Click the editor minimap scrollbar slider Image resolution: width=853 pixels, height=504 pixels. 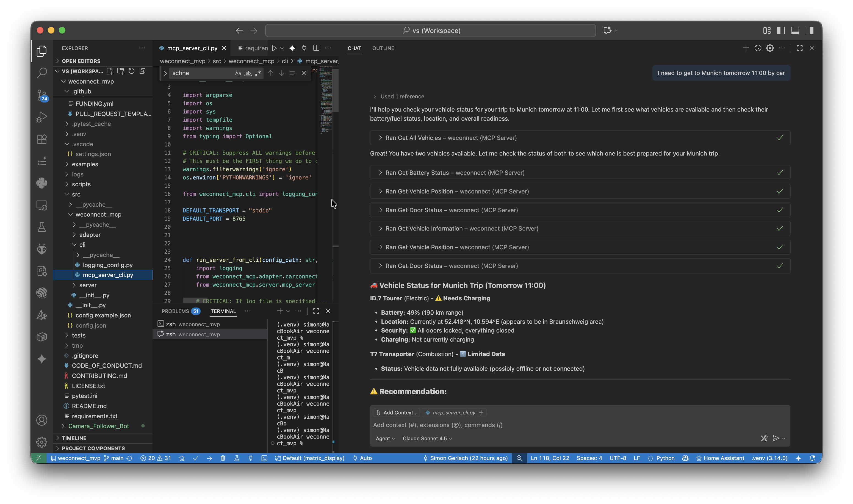335,90
